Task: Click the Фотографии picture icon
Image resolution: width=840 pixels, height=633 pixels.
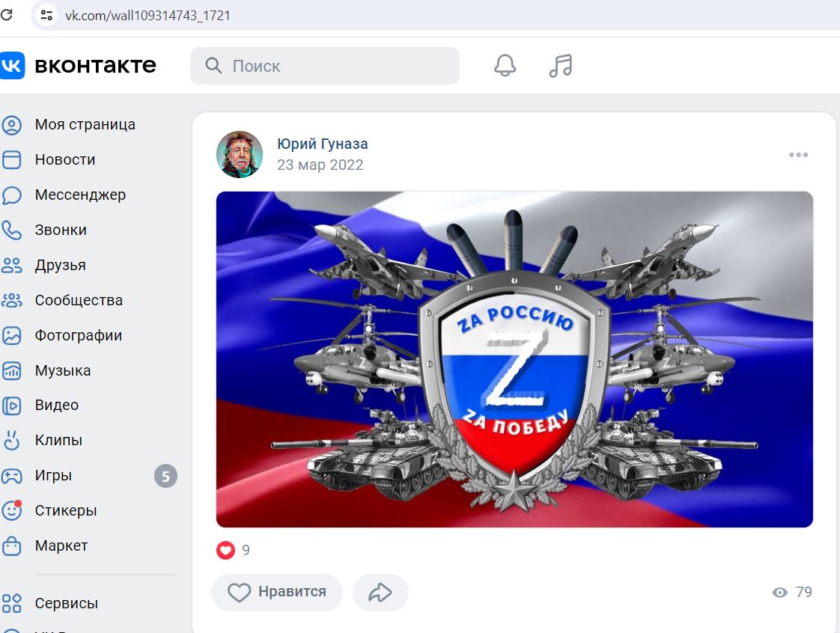Action: [11, 336]
